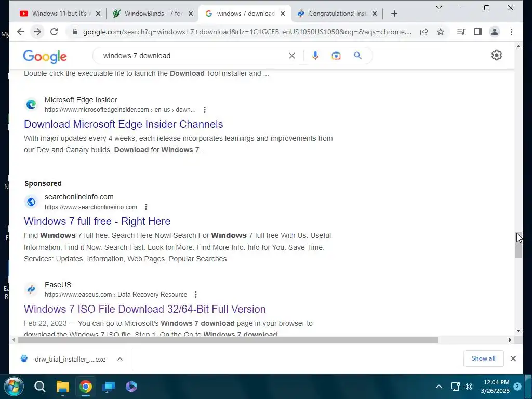532x399 pixels.
Task: Open the media controls icon in toolbar
Action: [x=461, y=32]
